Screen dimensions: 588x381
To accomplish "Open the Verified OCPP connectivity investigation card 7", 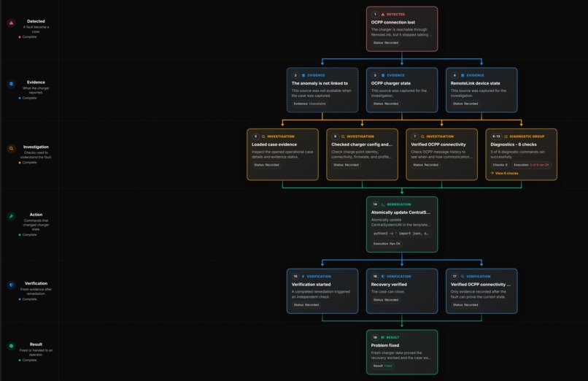I will click(441, 155).
